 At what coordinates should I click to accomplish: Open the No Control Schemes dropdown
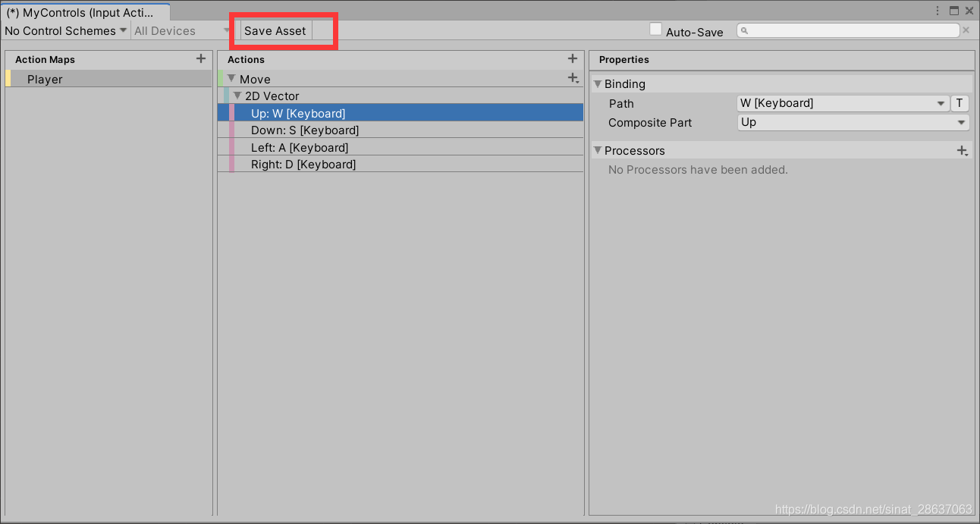[x=64, y=30]
